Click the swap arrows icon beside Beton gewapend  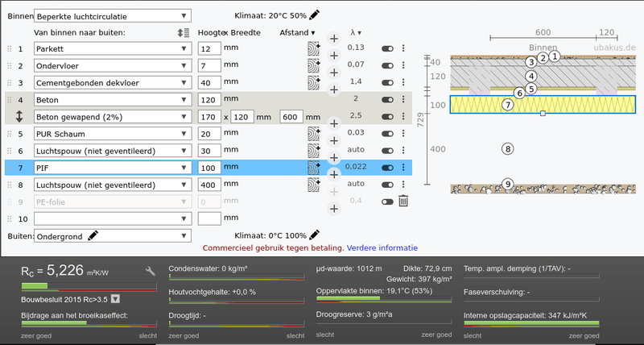pos(19,116)
